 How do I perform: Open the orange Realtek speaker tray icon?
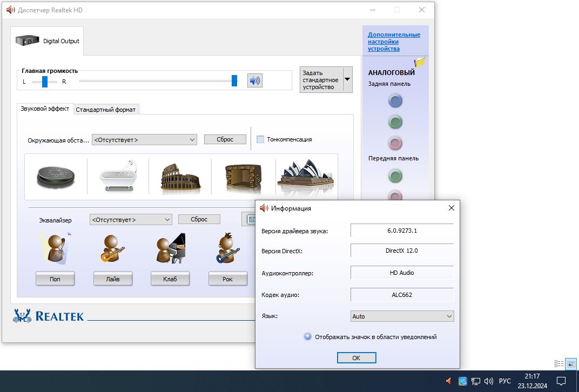click(x=448, y=381)
